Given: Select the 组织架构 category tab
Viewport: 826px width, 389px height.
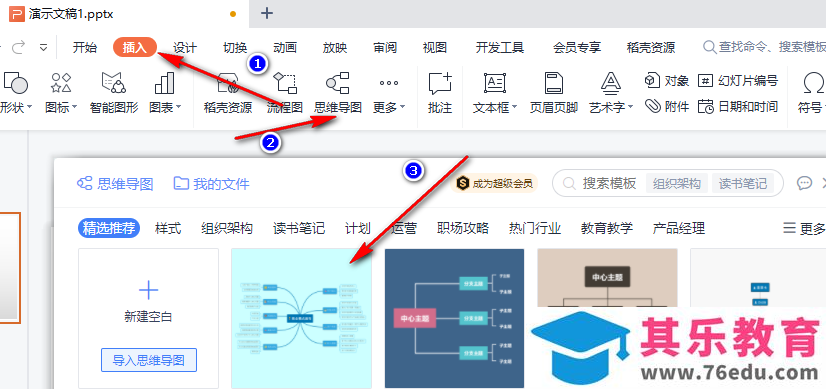Looking at the screenshot, I should point(227,228).
